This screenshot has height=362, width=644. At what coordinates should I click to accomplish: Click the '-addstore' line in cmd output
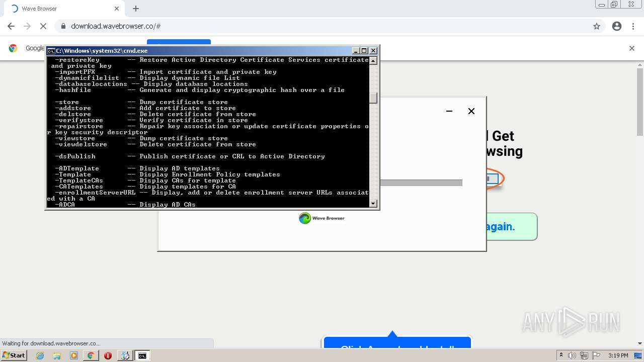(x=145, y=108)
